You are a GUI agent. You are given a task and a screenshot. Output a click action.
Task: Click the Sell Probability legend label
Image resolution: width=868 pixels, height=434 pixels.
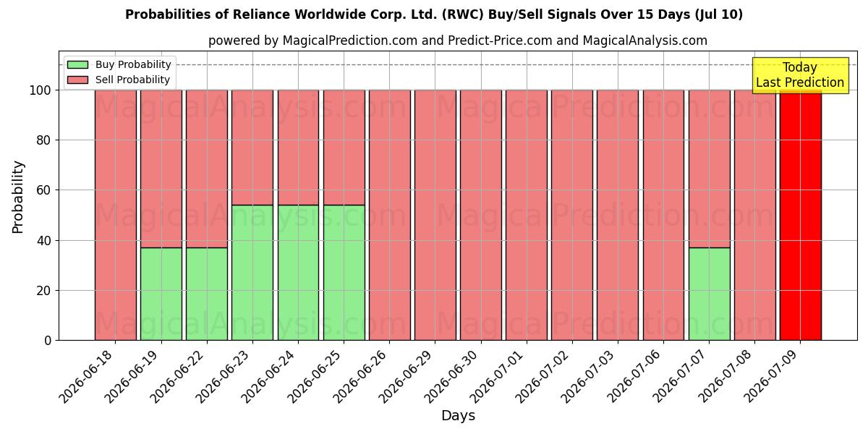click(132, 80)
